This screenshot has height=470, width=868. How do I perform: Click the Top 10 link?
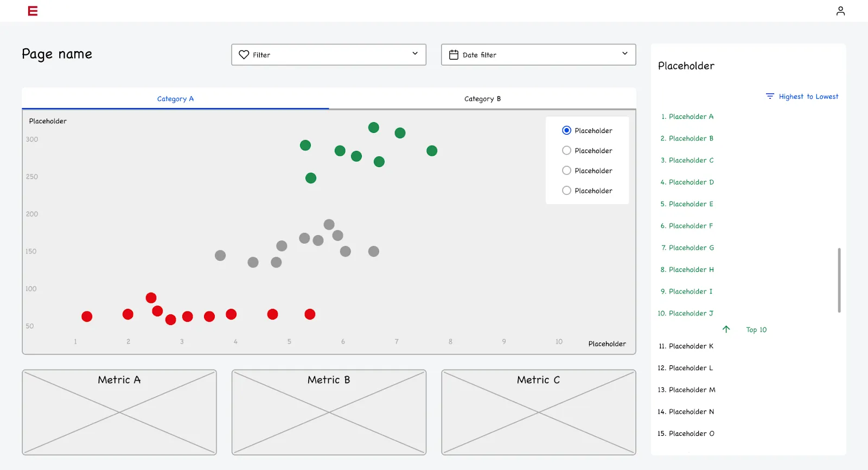[x=756, y=330]
